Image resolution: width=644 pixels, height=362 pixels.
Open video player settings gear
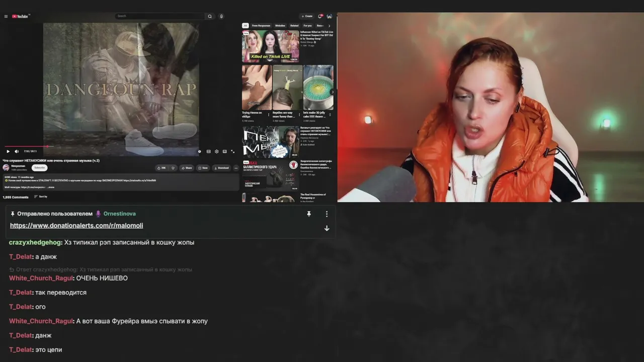coord(217,151)
